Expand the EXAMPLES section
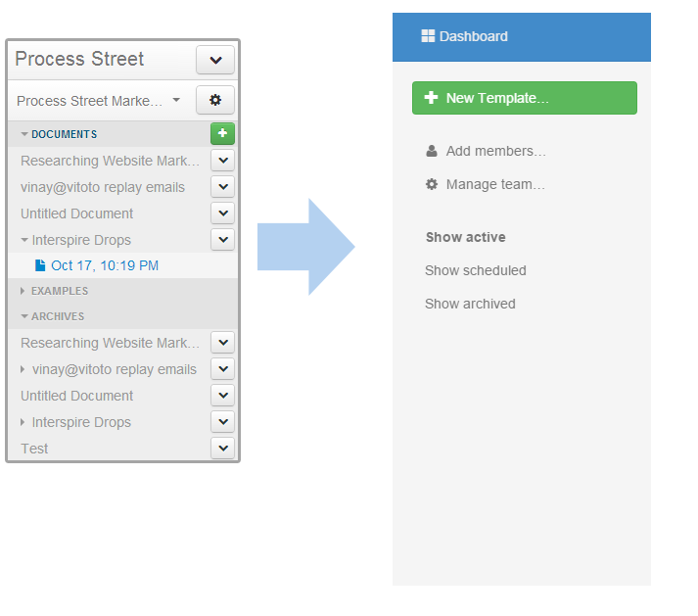 (x=23, y=291)
